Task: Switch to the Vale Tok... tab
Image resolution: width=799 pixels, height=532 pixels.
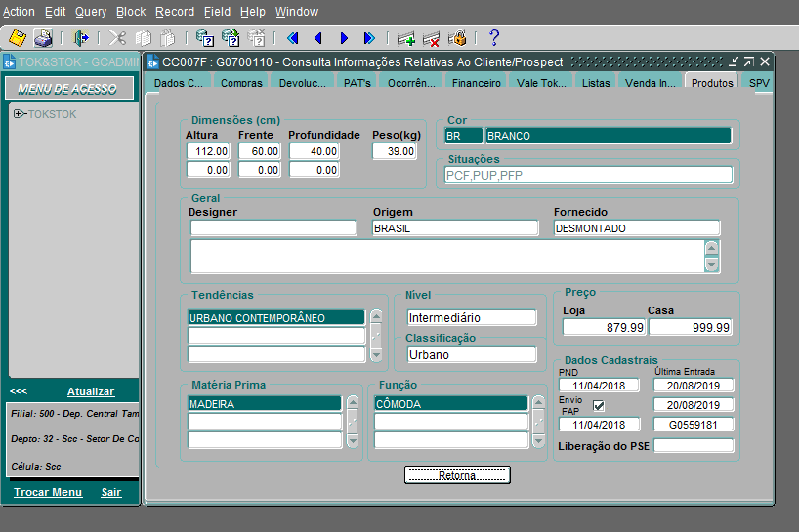Action: [x=541, y=82]
